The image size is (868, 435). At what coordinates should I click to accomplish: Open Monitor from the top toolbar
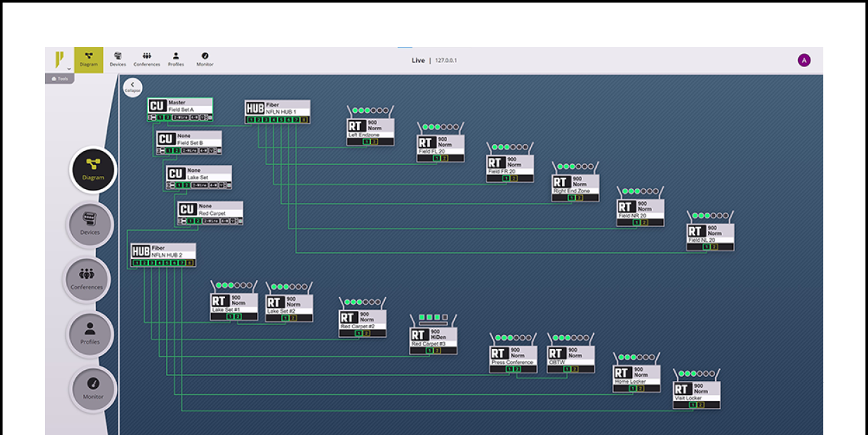(x=205, y=60)
